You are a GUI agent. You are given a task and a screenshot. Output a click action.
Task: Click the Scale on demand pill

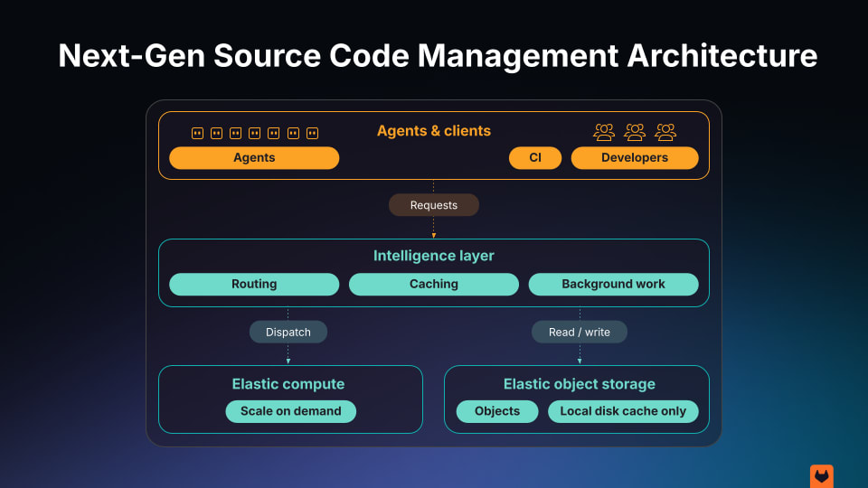[290, 411]
